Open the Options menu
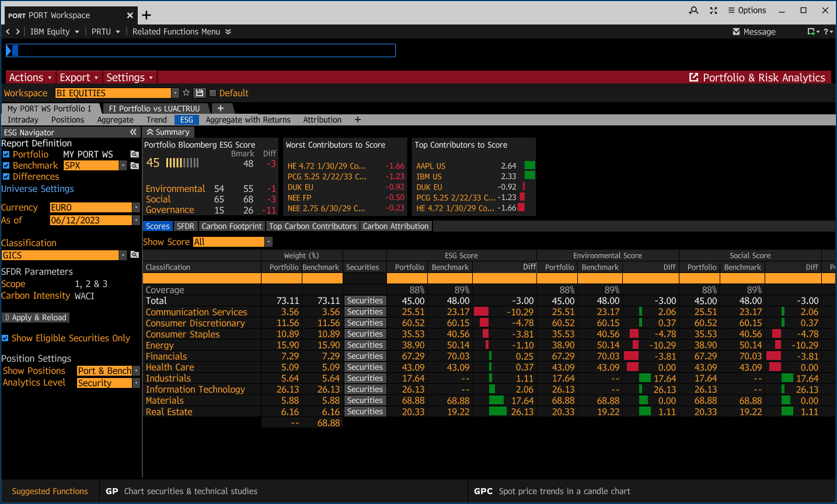This screenshot has height=504, width=837. [x=747, y=10]
